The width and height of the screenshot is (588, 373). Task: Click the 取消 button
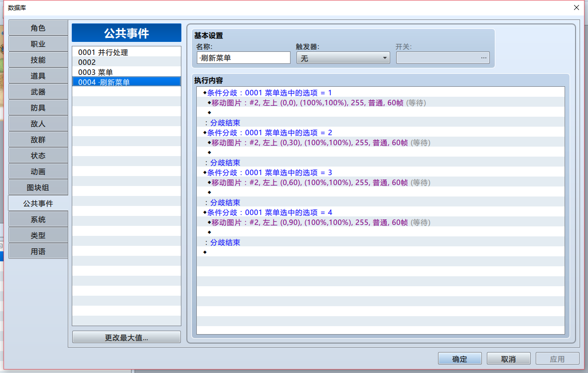coord(508,359)
